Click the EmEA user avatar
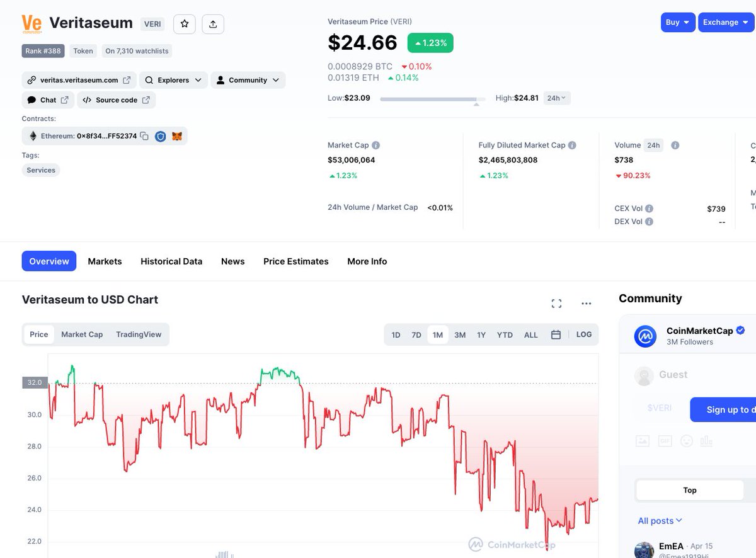Screen dimensions: 756x558 tap(644, 550)
